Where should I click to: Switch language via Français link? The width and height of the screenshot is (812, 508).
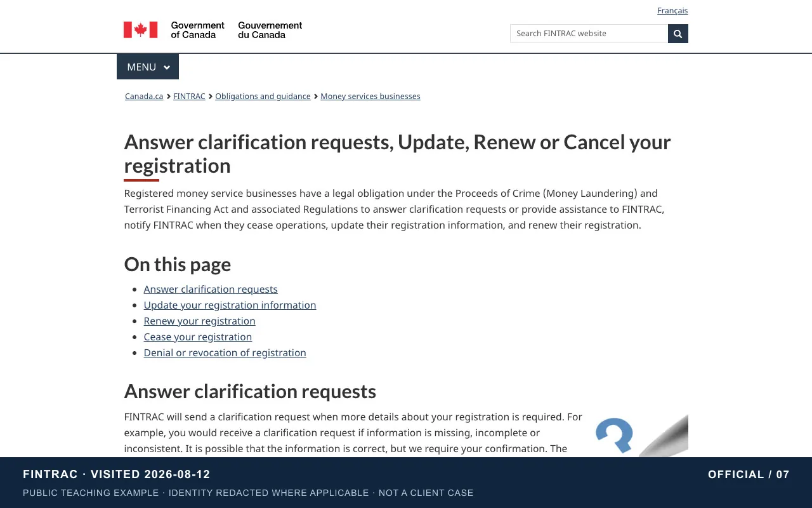coord(672,11)
